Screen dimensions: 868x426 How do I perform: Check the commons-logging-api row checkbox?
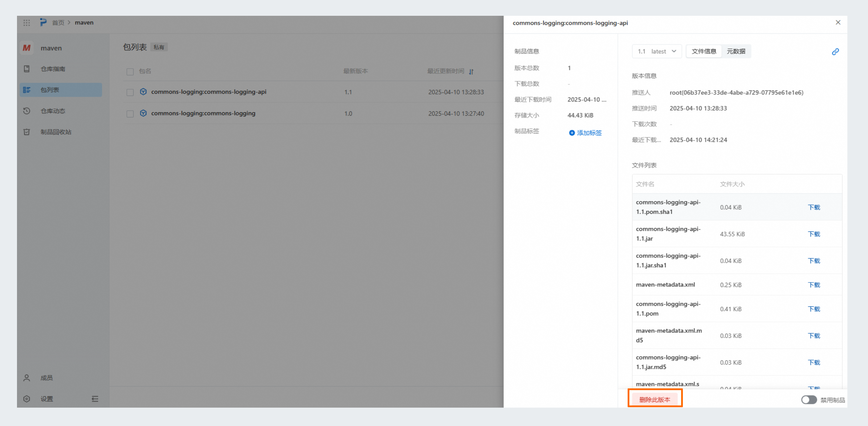130,92
